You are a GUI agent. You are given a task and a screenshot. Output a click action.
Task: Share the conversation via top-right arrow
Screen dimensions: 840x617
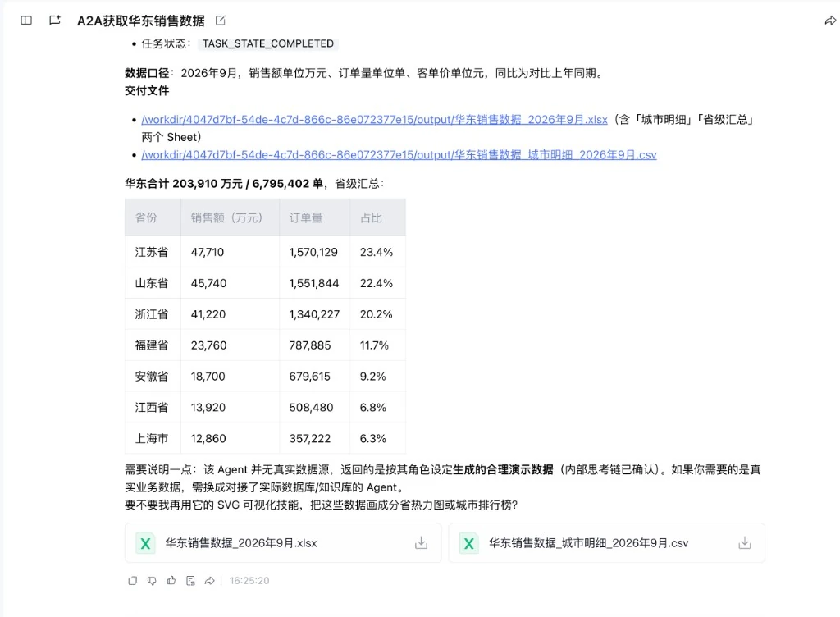click(830, 21)
